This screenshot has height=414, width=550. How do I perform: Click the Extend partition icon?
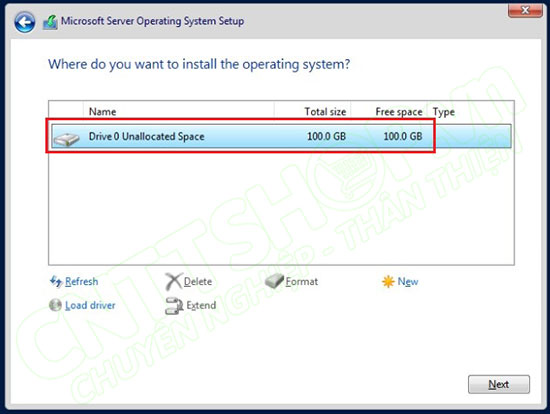tap(174, 306)
